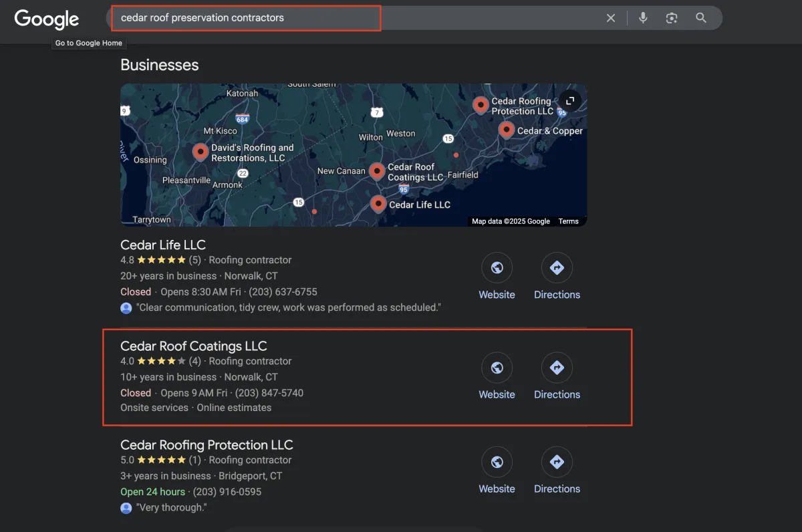Click the Fairfield label on the map

click(462, 175)
